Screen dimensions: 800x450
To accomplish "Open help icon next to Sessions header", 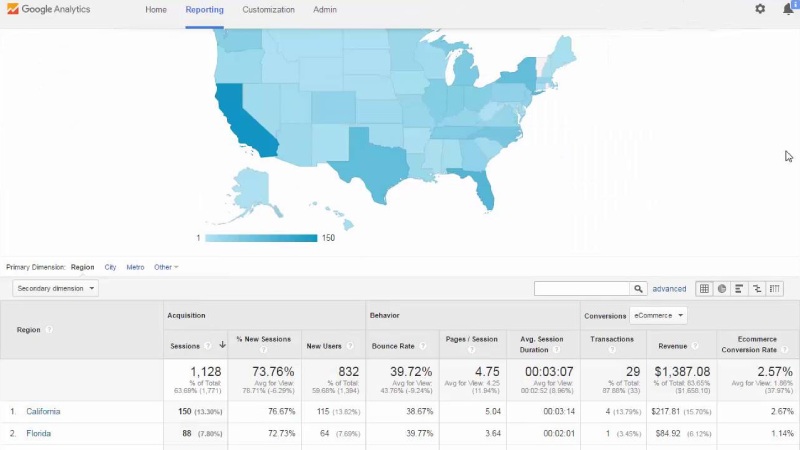I will (208, 346).
